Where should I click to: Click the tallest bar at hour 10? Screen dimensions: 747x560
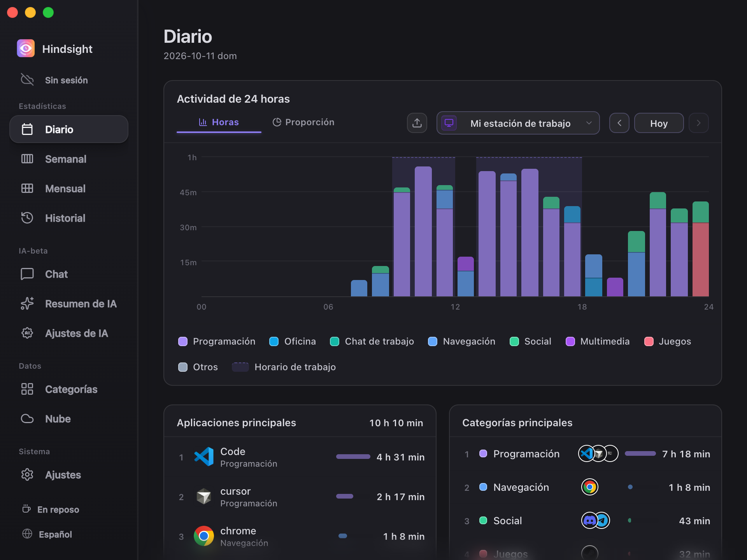pos(423,231)
